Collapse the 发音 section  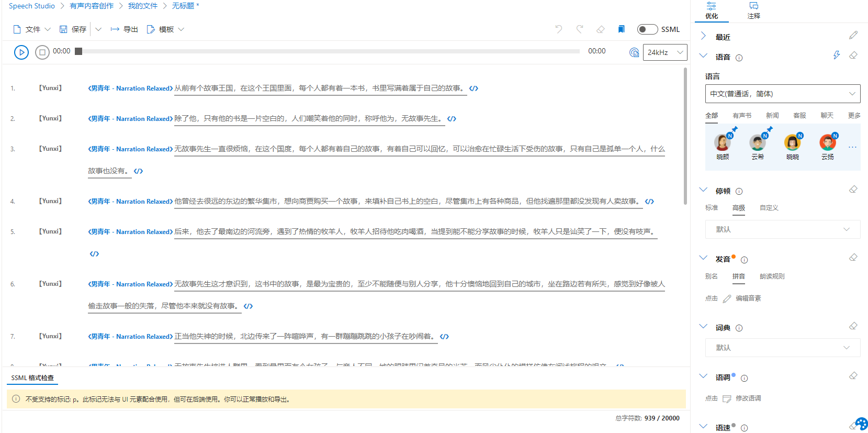point(703,258)
